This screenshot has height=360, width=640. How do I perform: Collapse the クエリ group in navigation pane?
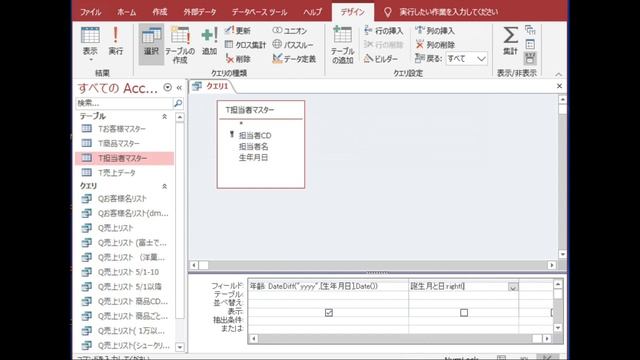pos(164,186)
